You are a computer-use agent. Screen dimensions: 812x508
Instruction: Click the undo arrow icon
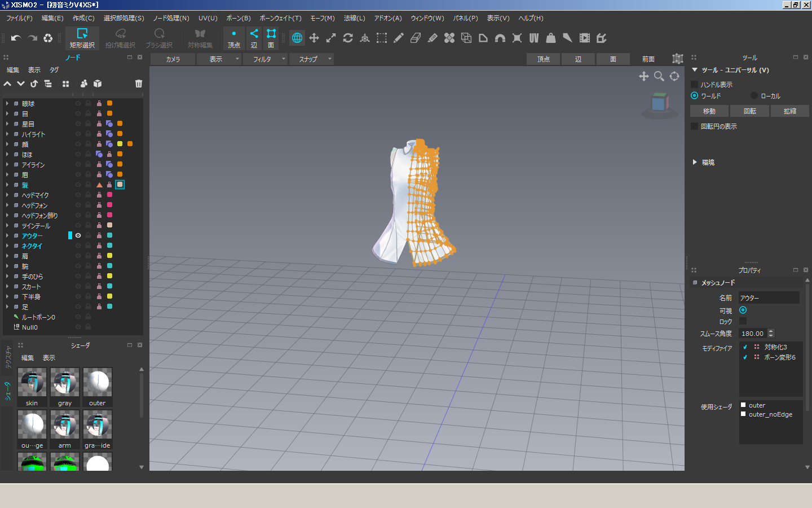click(16, 38)
